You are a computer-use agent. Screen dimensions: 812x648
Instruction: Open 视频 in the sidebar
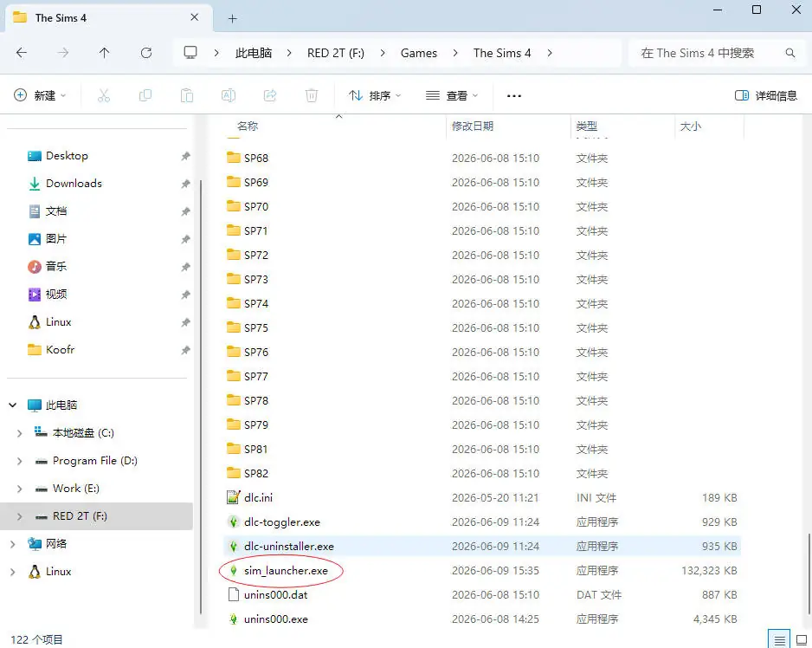(x=56, y=295)
